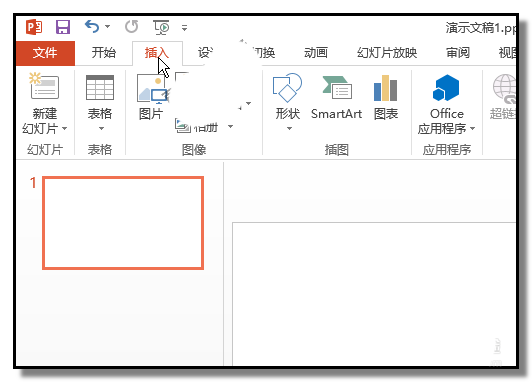This screenshot has height=382, width=532.
Task: Save the presentation with the floppy icon
Action: point(63,27)
